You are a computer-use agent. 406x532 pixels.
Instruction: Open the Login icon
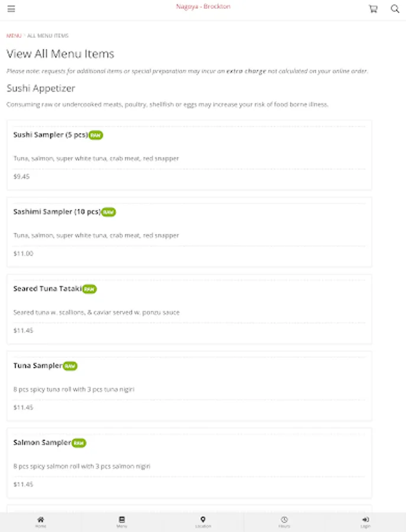tap(365, 521)
